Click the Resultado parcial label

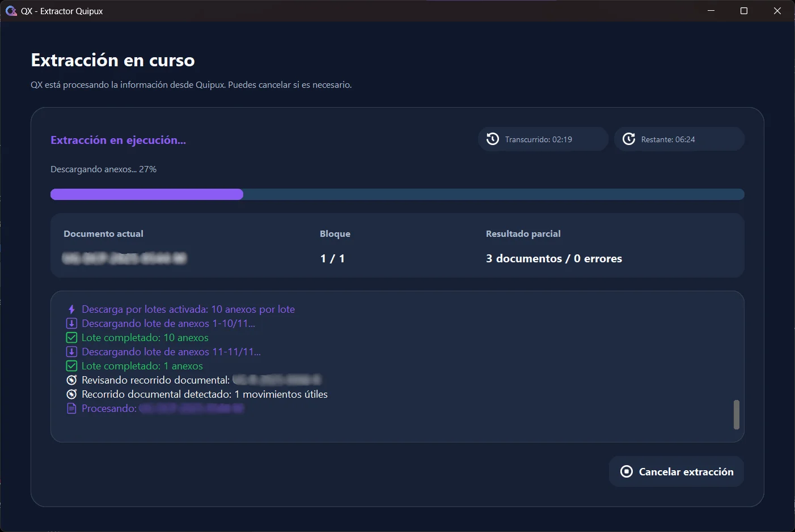[523, 233]
